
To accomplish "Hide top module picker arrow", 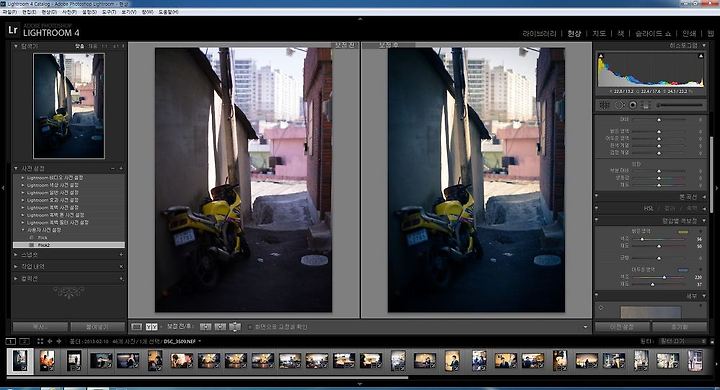I will click(360, 19).
